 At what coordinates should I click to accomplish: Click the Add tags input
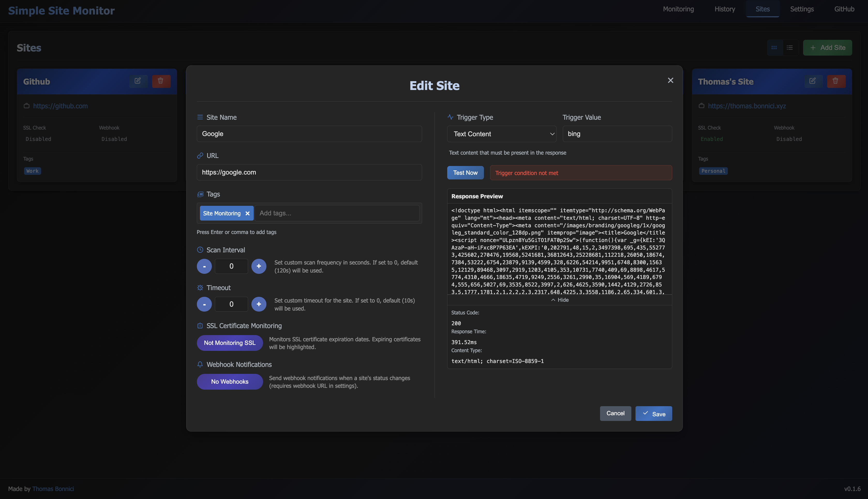click(337, 213)
